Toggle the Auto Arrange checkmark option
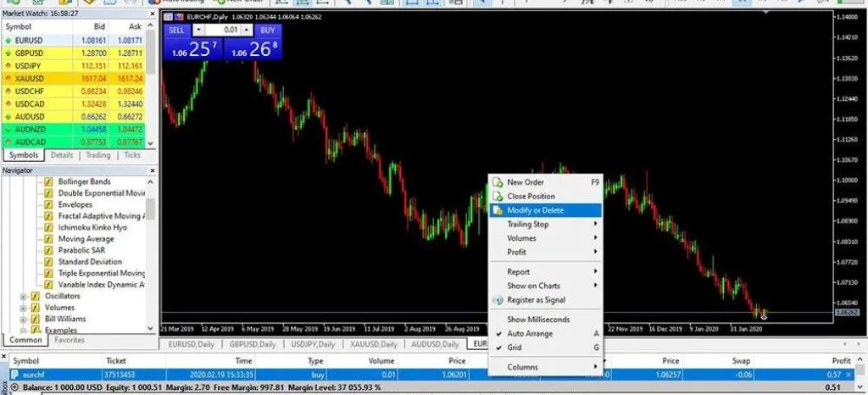The height and width of the screenshot is (395, 868). click(546, 334)
